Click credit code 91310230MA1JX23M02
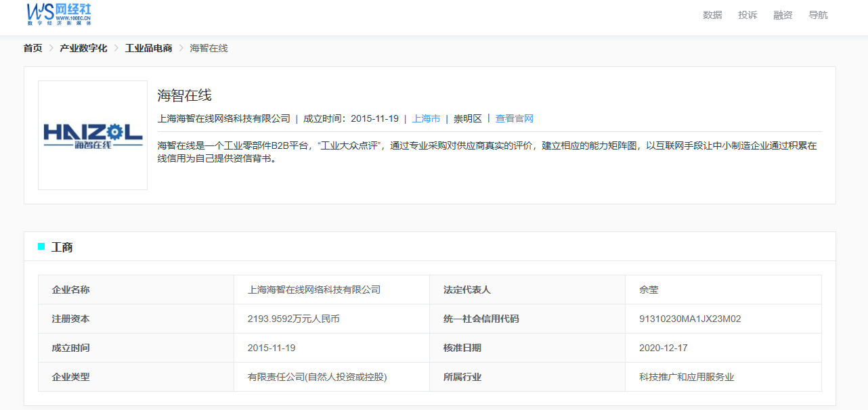868x410 pixels. click(690, 319)
